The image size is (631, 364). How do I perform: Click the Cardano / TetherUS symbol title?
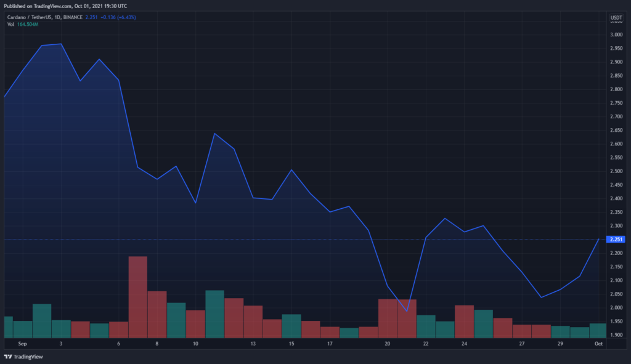coord(30,17)
